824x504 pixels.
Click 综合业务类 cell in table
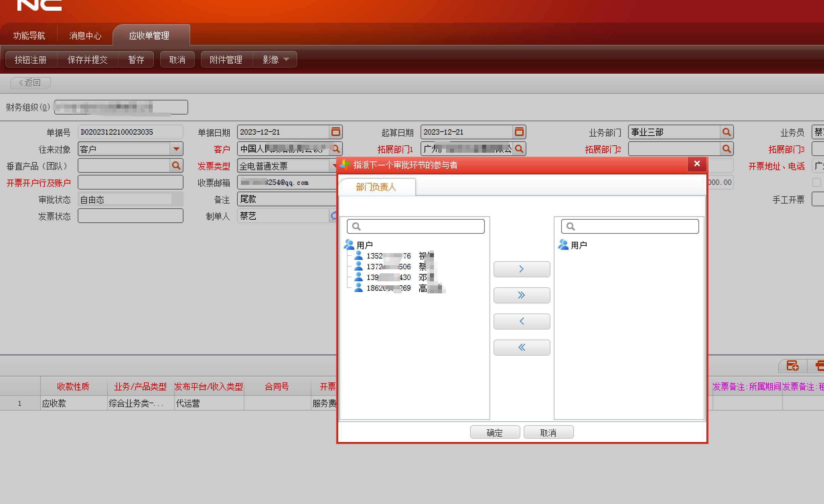click(x=141, y=403)
